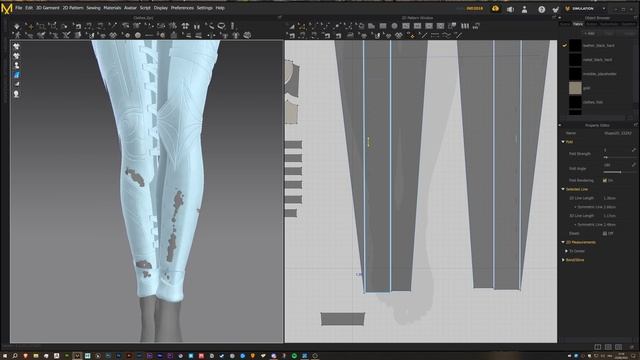Click the yellow highlighted diamond icon in 2D toolbar
Screen dimensions: 640x360
[x=412, y=36]
